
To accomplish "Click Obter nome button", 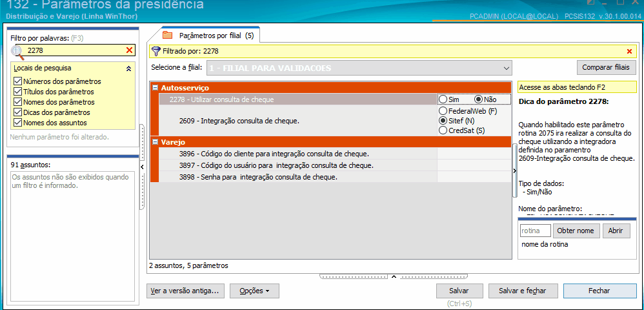I will pyautogui.click(x=577, y=231).
